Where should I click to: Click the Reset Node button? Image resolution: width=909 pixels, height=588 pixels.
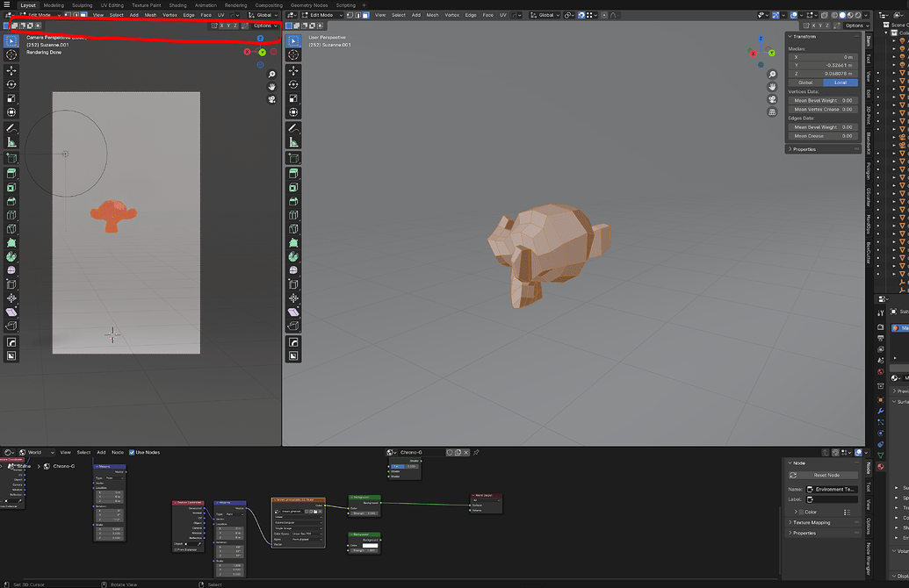(823, 475)
